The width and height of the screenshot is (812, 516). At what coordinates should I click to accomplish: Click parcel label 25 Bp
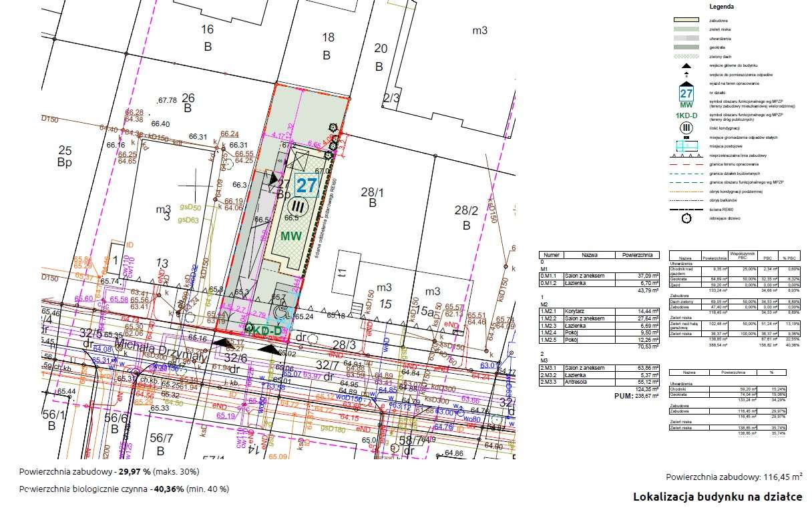pyautogui.click(x=64, y=156)
